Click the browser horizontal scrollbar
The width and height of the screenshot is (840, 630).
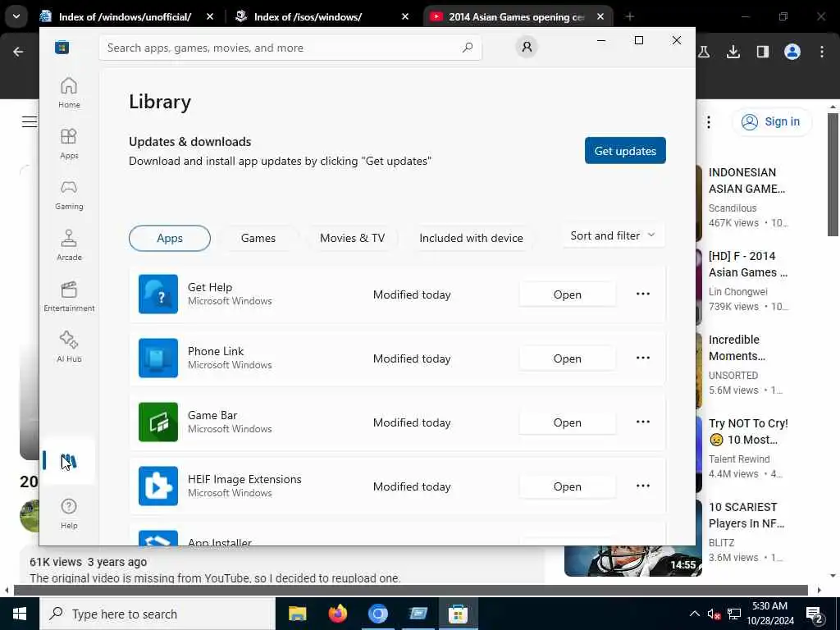coord(410,591)
